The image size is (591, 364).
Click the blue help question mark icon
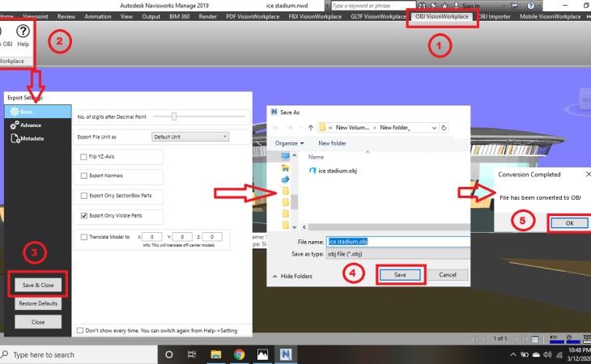click(x=531, y=6)
